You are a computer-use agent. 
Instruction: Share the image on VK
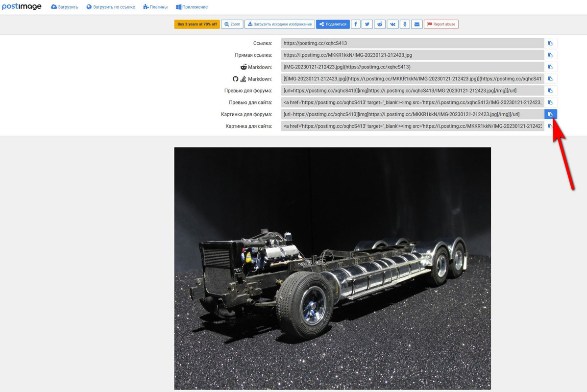[x=392, y=24]
